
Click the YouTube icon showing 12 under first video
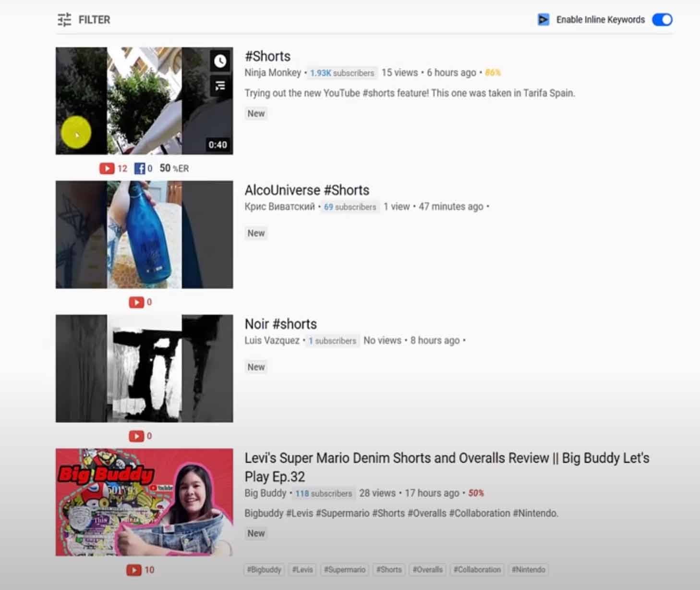[x=107, y=169]
